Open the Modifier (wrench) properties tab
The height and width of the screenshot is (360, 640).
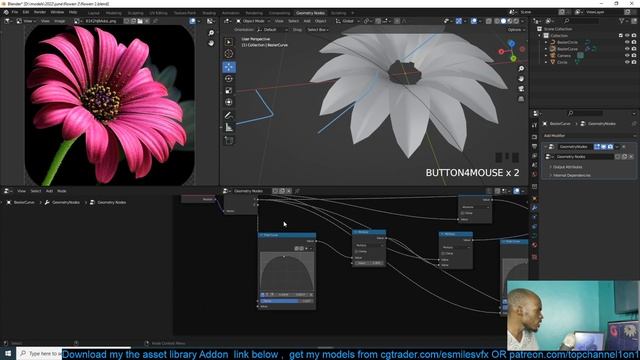click(x=534, y=208)
